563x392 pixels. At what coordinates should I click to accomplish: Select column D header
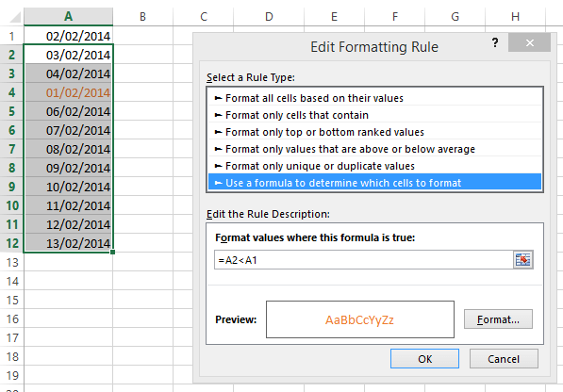point(269,17)
